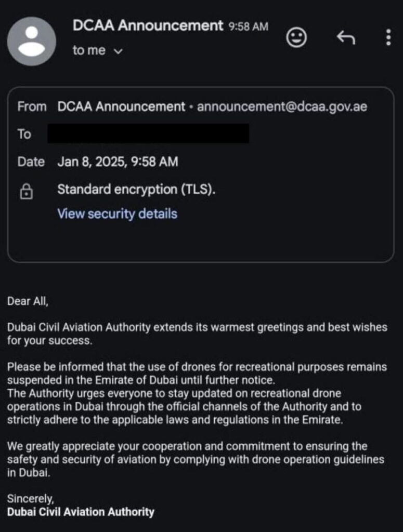403x532 pixels.
Task: Tap the cooperation and commitment closing paragraph
Action: pos(195,460)
